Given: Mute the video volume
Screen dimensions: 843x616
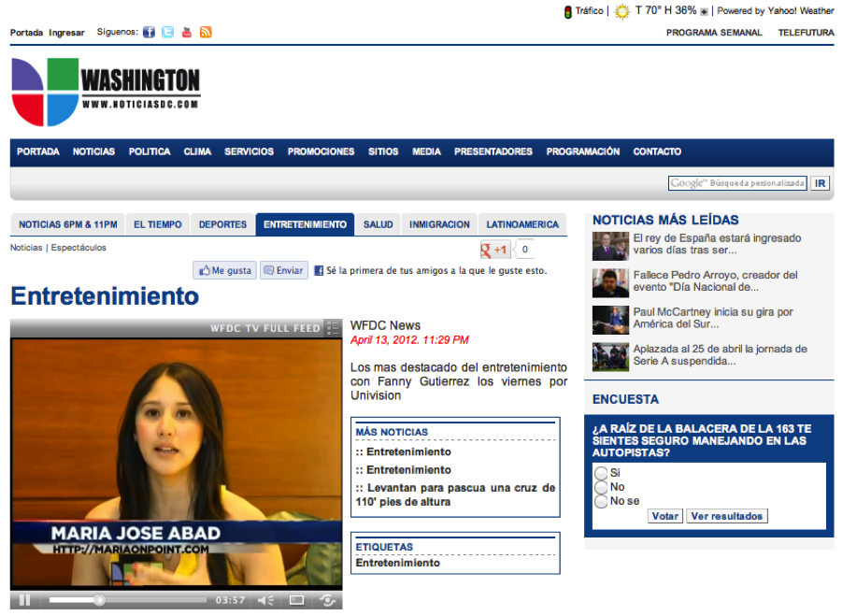Looking at the screenshot, I should coord(265,600).
